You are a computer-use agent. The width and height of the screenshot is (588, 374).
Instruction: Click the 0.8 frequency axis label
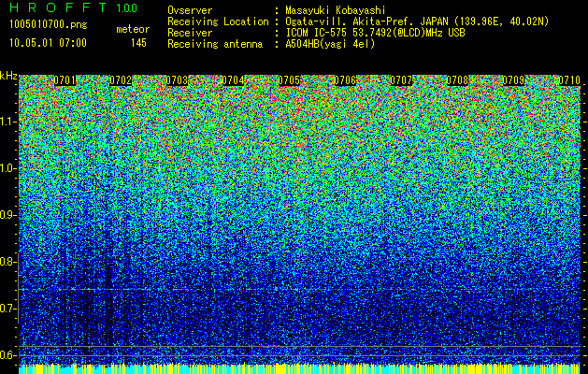tap(7, 262)
